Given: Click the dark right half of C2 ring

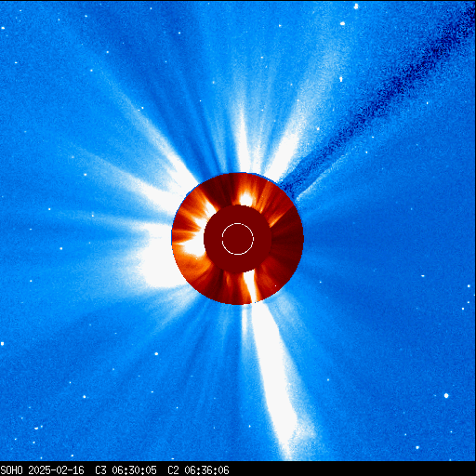Looking at the screenshot, I should (x=286, y=239).
